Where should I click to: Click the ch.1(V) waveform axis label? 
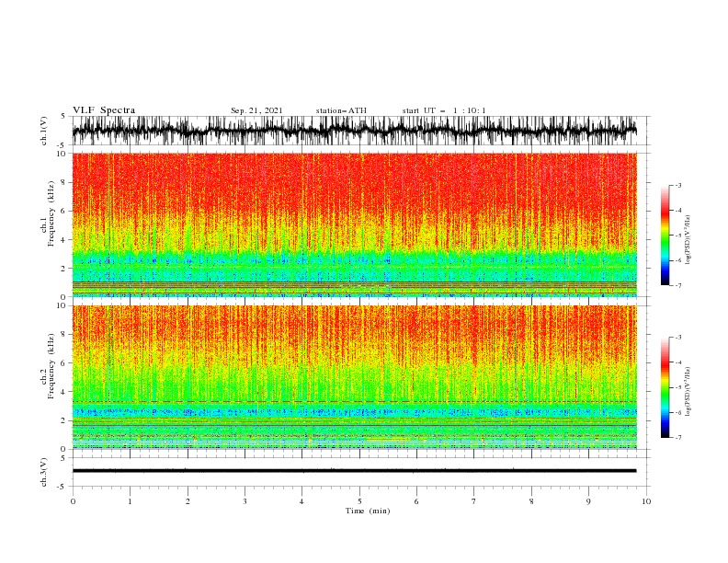coord(44,131)
